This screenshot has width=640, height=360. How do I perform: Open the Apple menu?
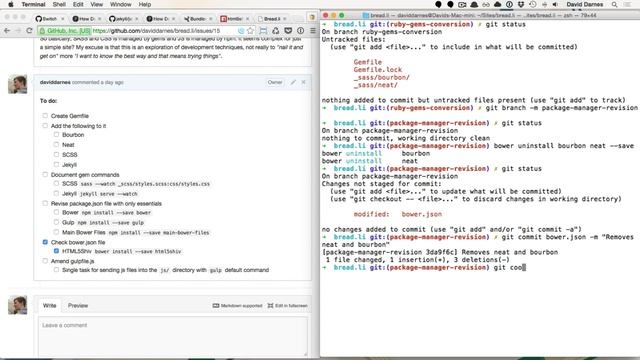11,4
